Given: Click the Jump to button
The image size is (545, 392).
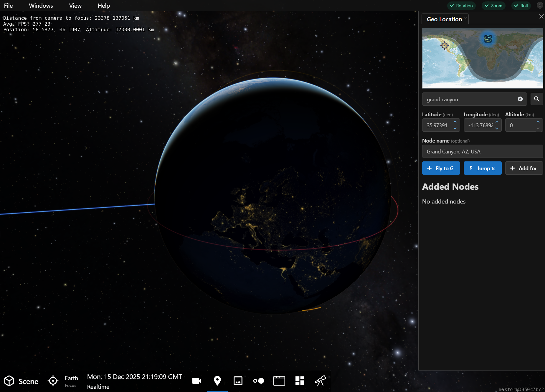Looking at the screenshot, I should [483, 168].
